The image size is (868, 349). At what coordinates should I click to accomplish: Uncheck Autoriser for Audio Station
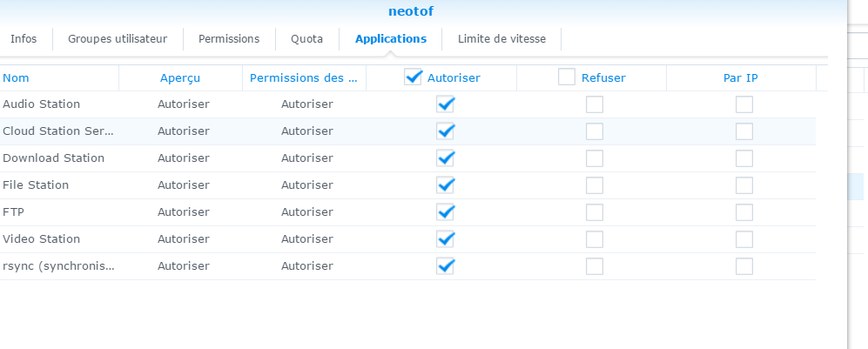(x=445, y=104)
